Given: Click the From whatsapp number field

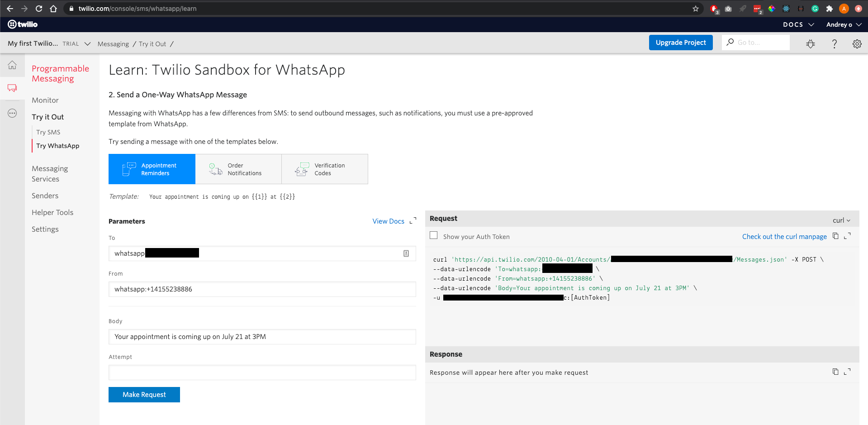Looking at the screenshot, I should pos(262,289).
